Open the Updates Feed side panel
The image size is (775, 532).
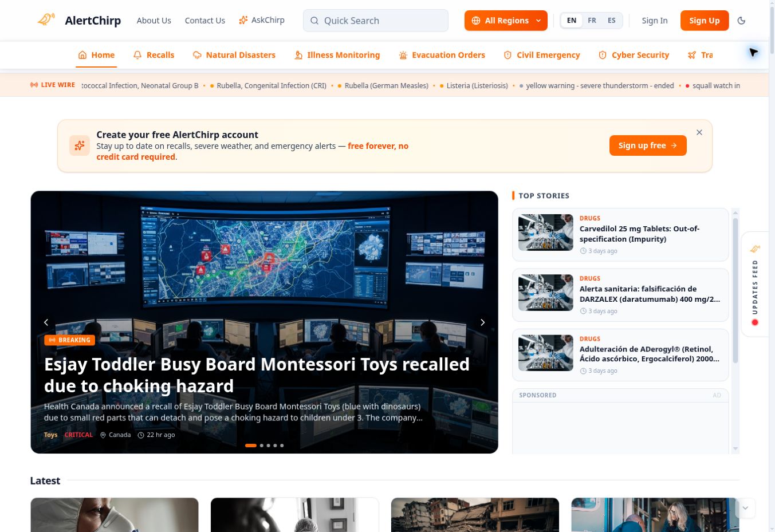coord(755,284)
